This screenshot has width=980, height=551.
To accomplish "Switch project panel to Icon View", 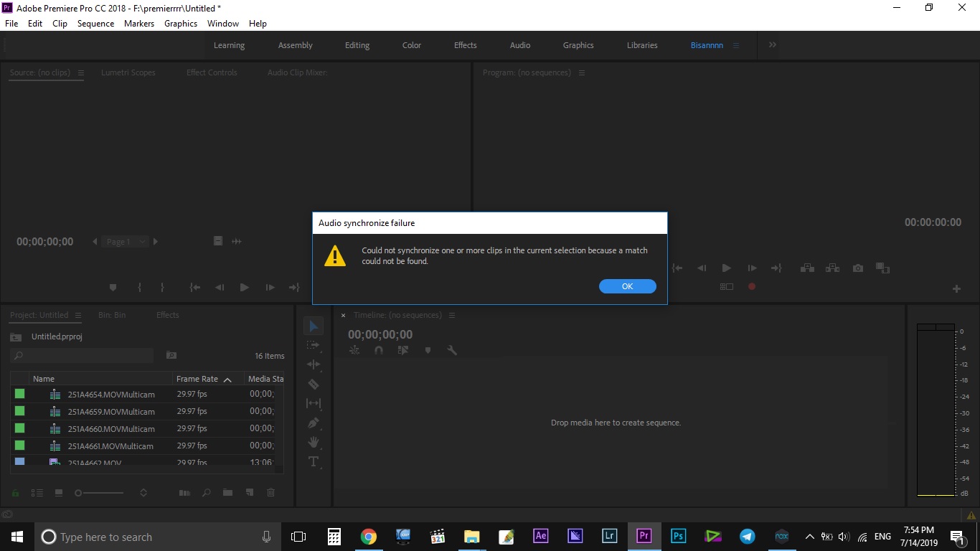I will click(x=59, y=493).
